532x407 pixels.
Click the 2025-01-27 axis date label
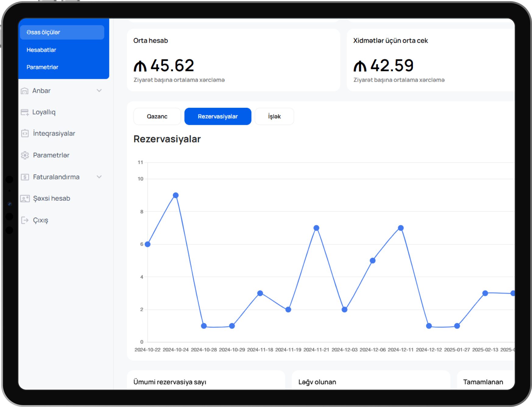[457, 350]
